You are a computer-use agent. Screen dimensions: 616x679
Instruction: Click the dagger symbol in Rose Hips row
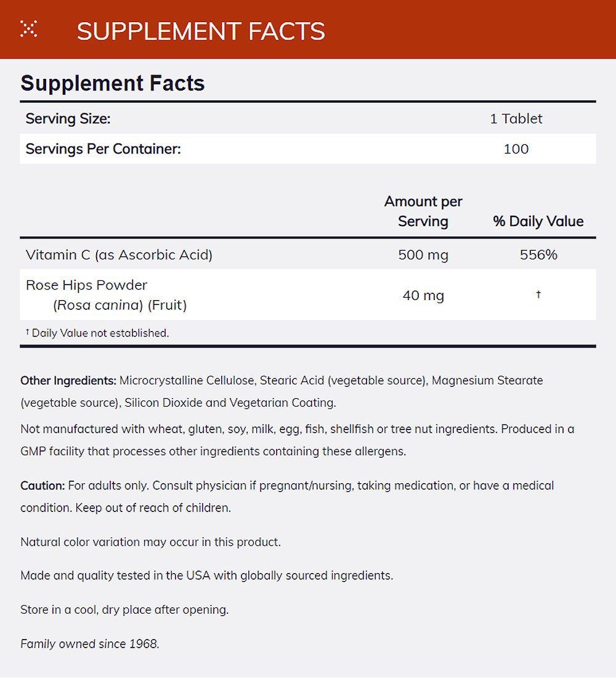point(538,295)
